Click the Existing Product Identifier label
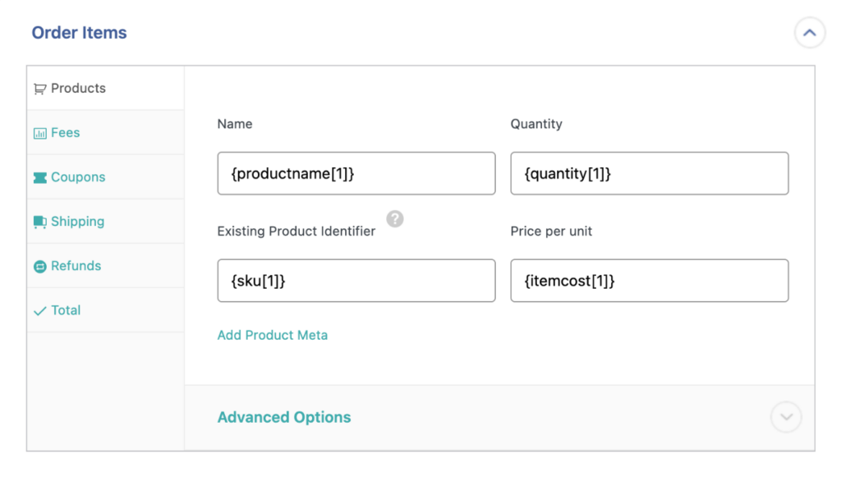841x504 pixels. [x=296, y=231]
